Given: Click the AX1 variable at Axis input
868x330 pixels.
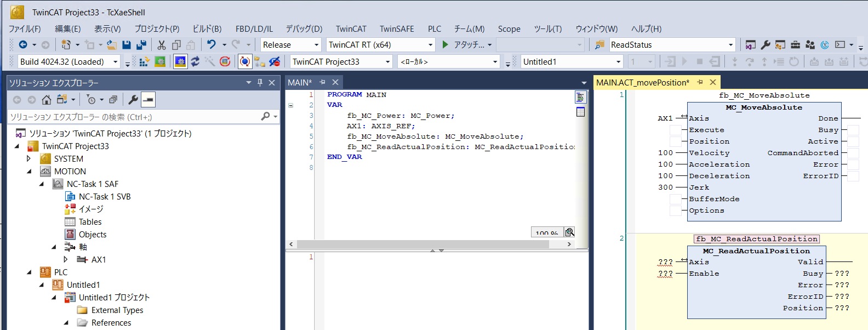Looking at the screenshot, I should click(x=665, y=118).
